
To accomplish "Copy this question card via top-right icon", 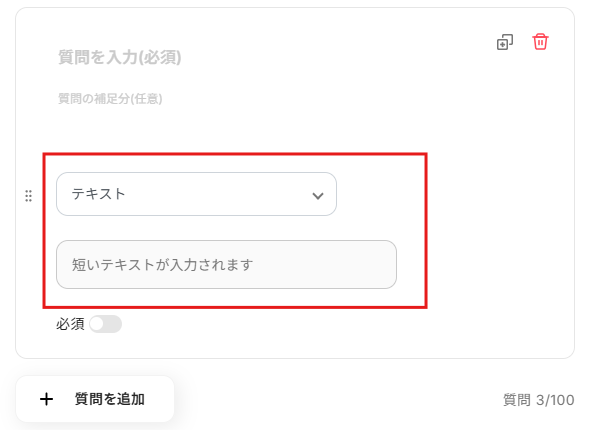I will (505, 42).
